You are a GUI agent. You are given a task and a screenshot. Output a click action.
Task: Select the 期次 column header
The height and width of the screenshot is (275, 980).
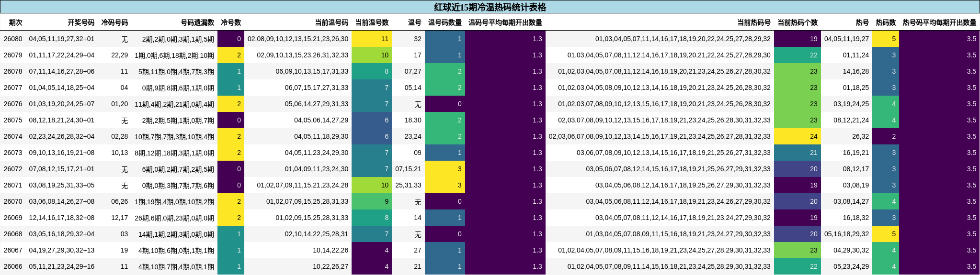coord(15,22)
